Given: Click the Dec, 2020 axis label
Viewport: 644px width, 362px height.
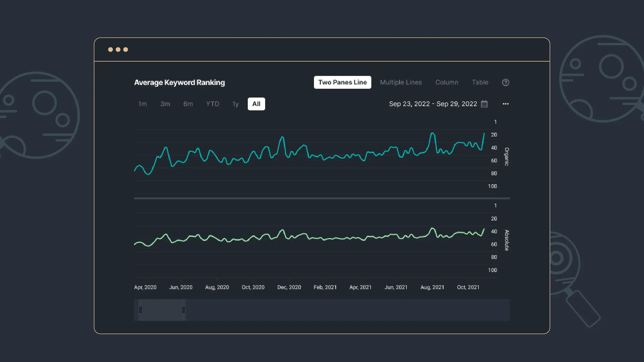Looking at the screenshot, I should (289, 287).
